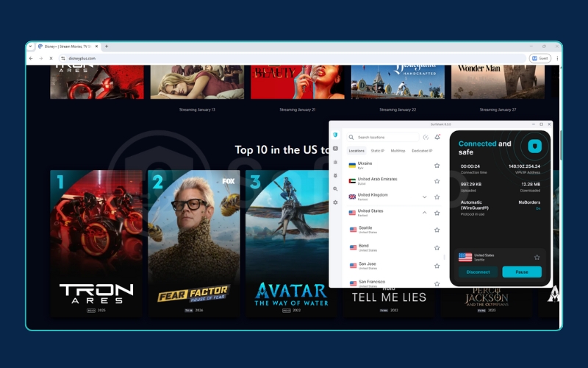Select the Locations tab
The height and width of the screenshot is (368, 588).
pos(356,151)
